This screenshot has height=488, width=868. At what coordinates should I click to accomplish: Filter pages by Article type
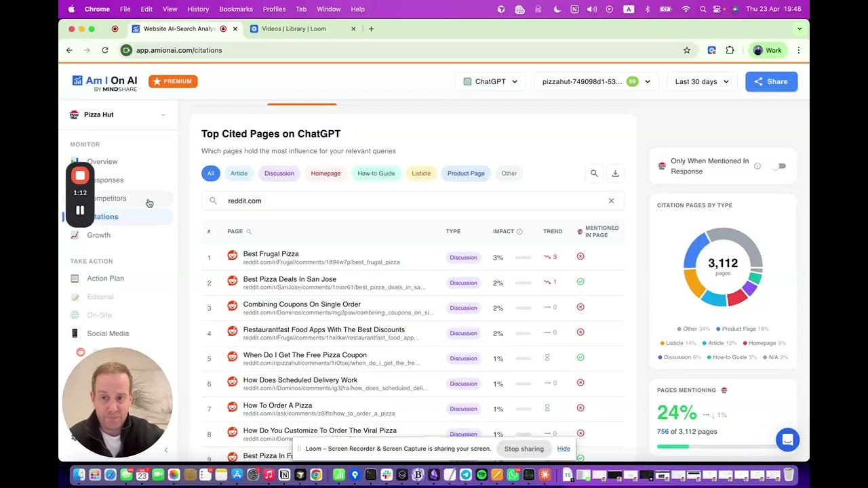coord(239,174)
